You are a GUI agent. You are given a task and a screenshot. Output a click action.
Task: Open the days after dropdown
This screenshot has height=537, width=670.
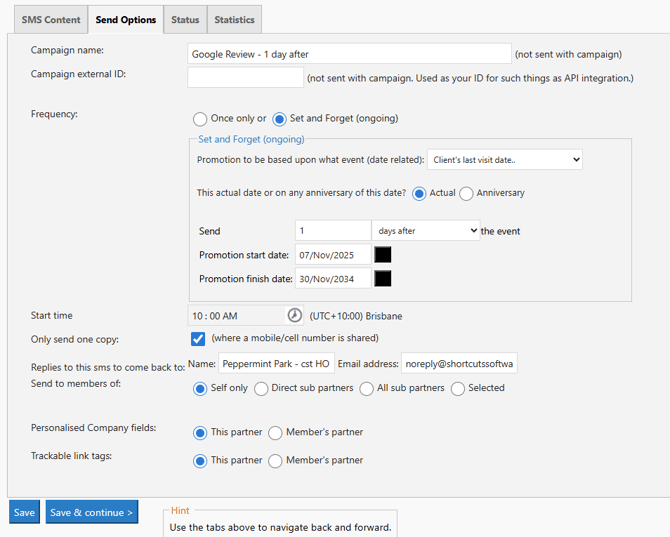(425, 231)
